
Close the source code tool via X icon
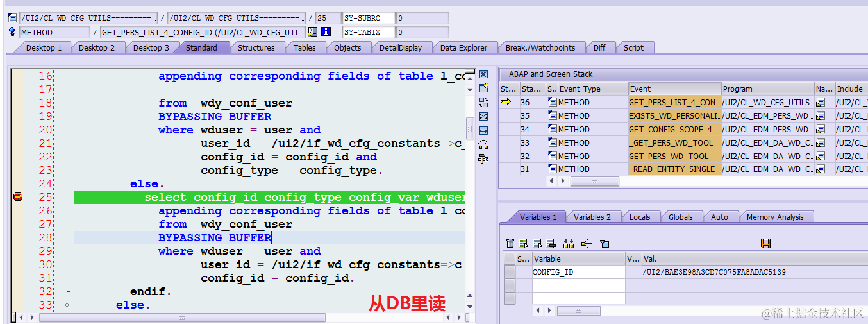tap(483, 74)
